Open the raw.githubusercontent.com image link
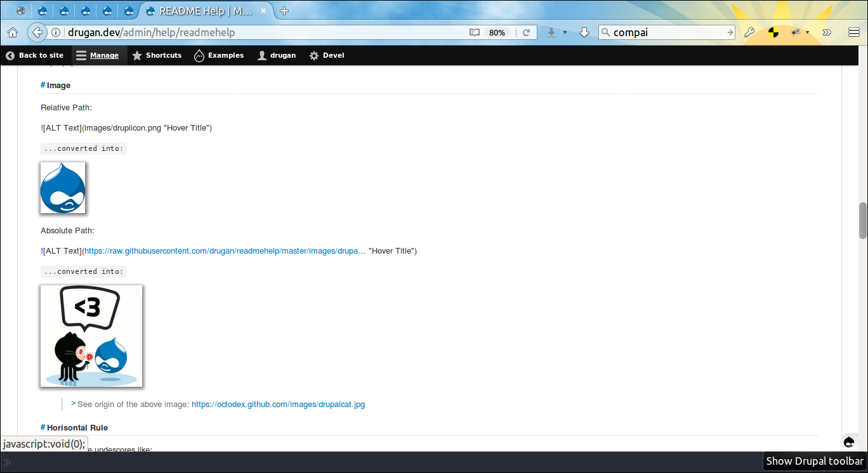The image size is (868, 473). click(x=225, y=251)
